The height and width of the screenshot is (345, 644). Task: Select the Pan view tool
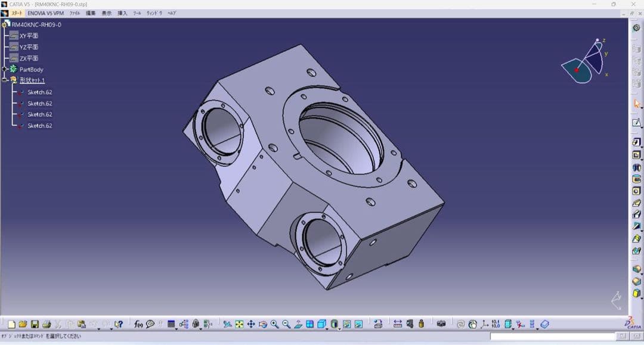[251, 324]
